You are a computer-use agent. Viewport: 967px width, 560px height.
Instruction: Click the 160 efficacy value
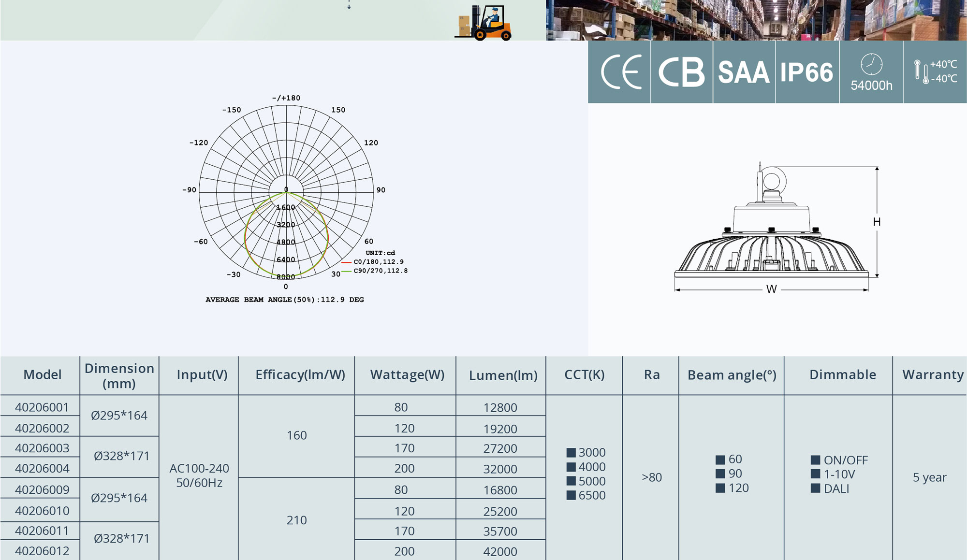coord(296,435)
